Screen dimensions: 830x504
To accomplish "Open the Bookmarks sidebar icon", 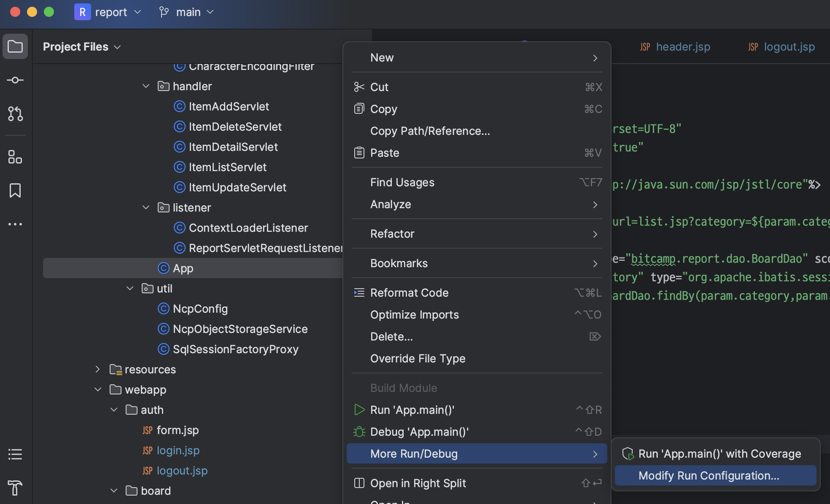I will [15, 190].
